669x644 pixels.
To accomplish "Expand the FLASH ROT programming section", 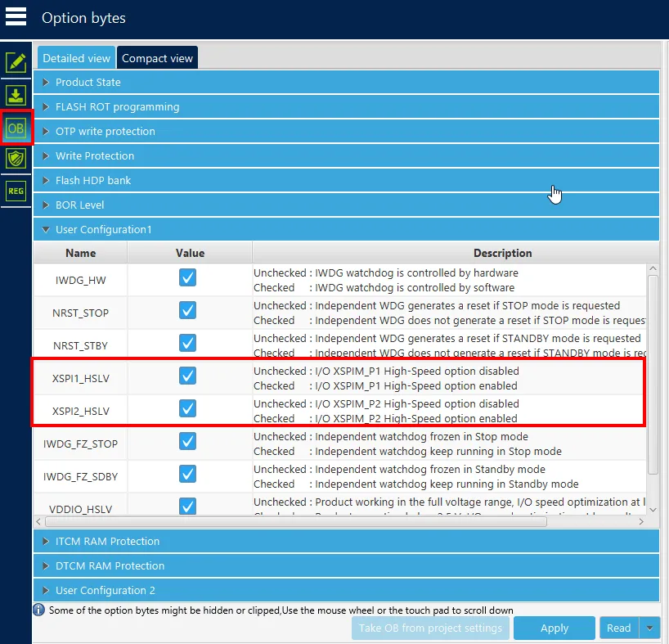I will (x=346, y=106).
